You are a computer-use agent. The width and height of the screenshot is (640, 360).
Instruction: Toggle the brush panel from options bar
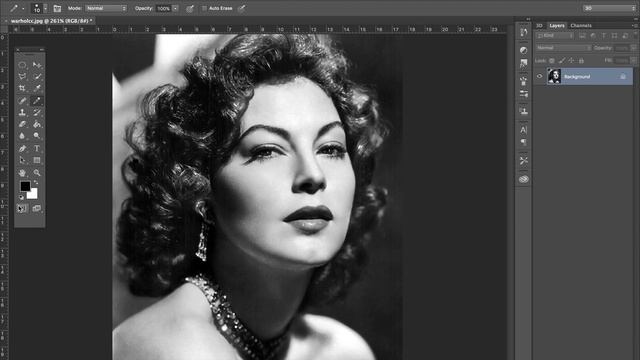coord(57,8)
